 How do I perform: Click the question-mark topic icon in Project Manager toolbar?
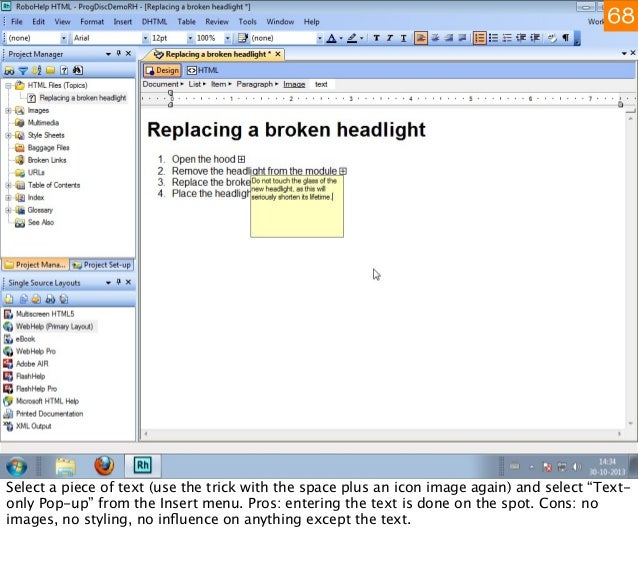tap(64, 70)
